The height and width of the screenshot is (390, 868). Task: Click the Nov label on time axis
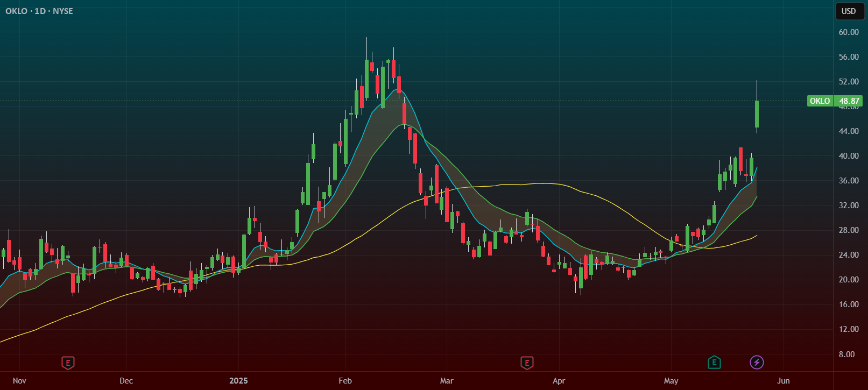pos(19,381)
